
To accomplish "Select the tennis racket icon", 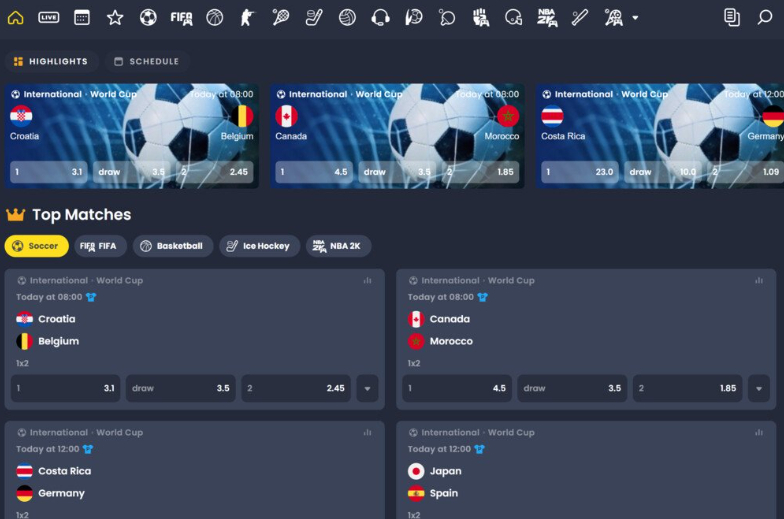I will [x=280, y=18].
